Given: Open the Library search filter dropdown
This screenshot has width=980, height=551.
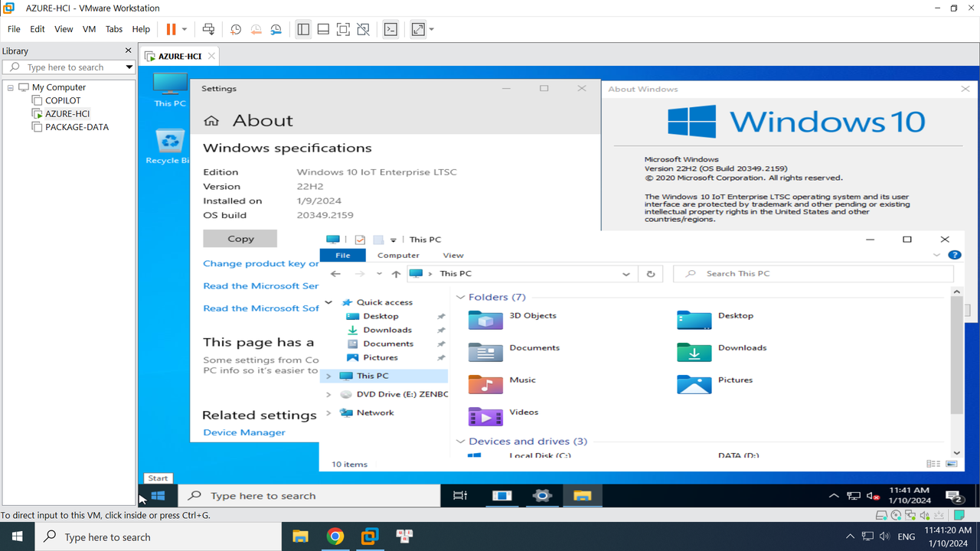Looking at the screenshot, I should 129,67.
